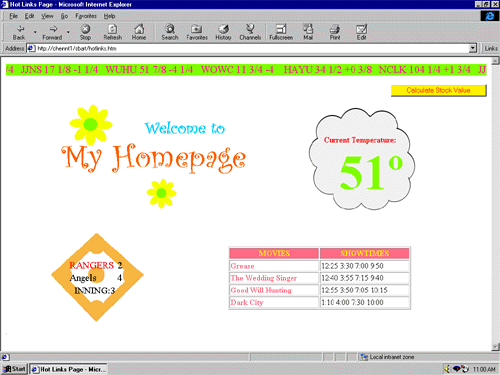Open the Address bar dropdown arrow
This screenshot has height=375, width=500.
coord(473,48)
